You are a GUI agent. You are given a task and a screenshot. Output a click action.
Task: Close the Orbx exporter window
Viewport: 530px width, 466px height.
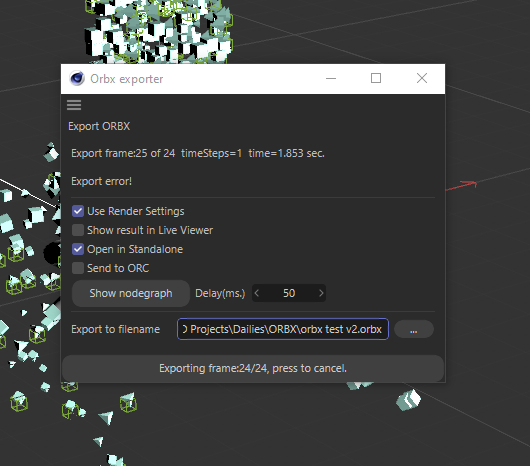[422, 78]
